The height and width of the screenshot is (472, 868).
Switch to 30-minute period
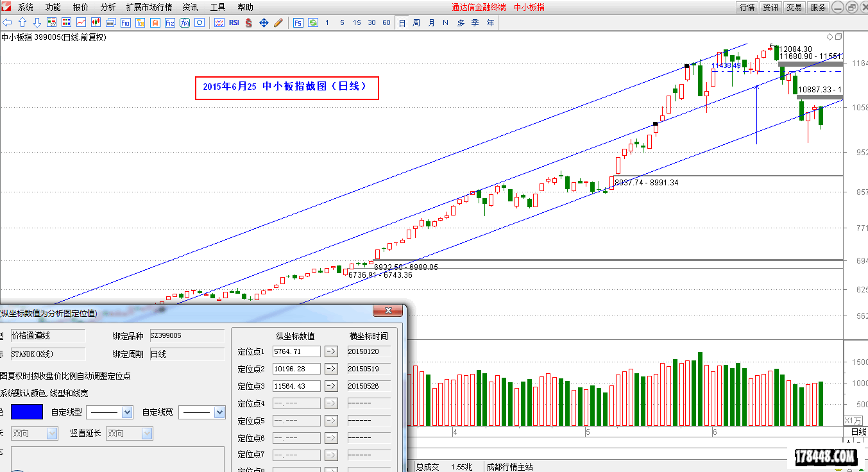point(371,22)
